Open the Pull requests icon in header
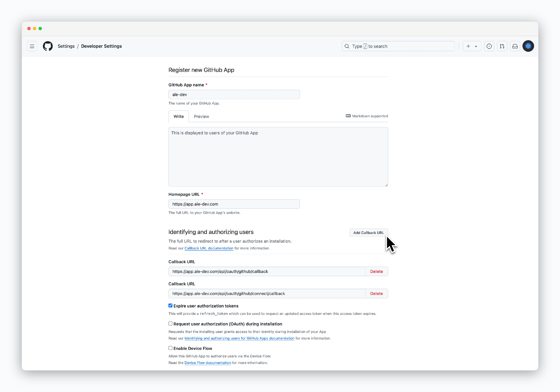The height and width of the screenshot is (392, 560). [502, 46]
